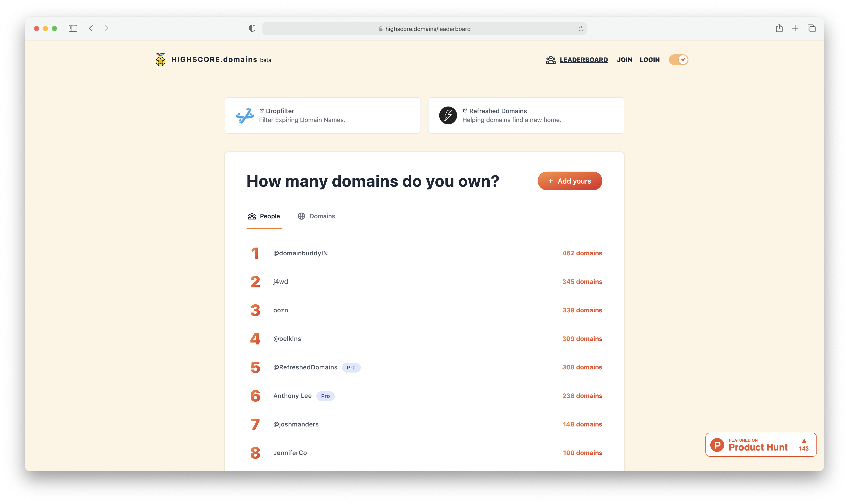
Task: Click the Product Hunt P logo
Action: (x=717, y=445)
